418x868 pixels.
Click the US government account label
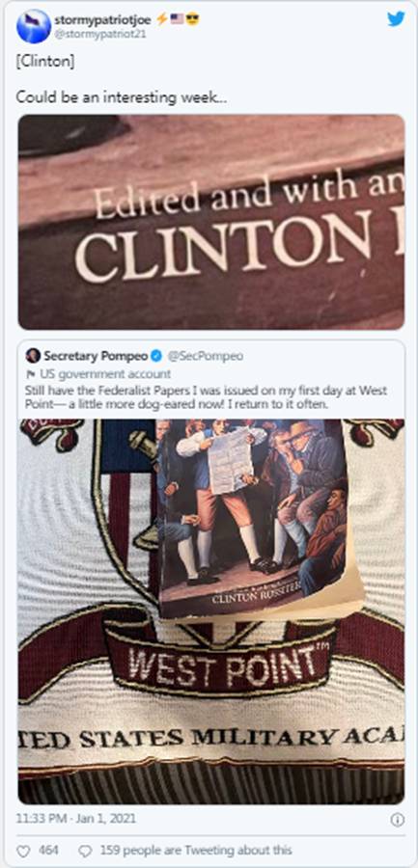pos(102,374)
